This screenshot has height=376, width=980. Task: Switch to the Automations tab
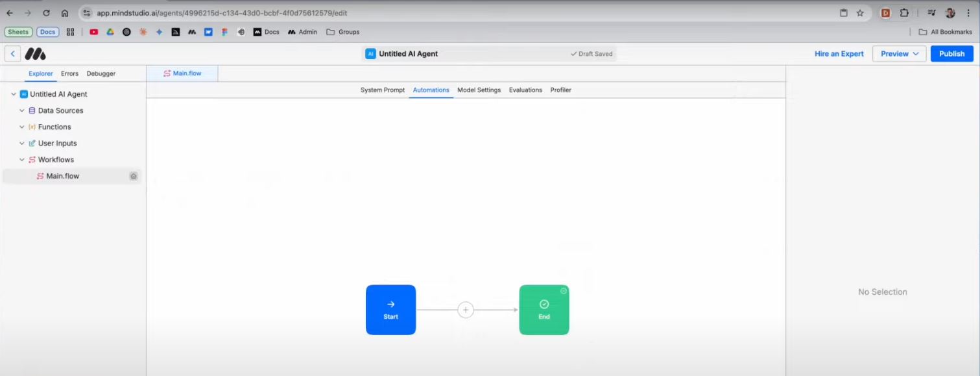pyautogui.click(x=431, y=90)
